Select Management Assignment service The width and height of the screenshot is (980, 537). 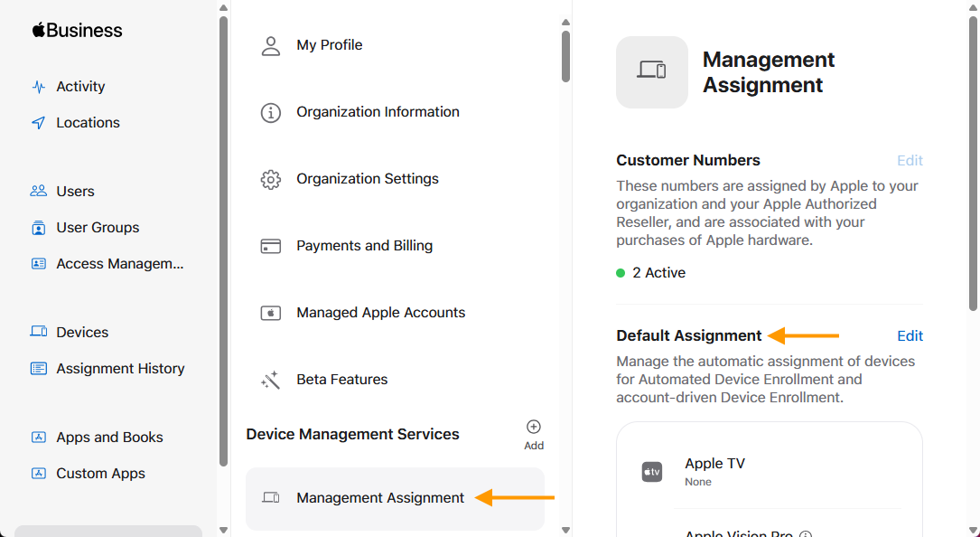395,498
